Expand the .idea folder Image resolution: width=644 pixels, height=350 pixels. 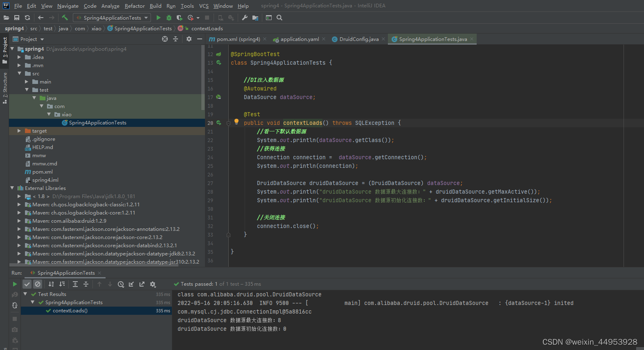coord(19,57)
